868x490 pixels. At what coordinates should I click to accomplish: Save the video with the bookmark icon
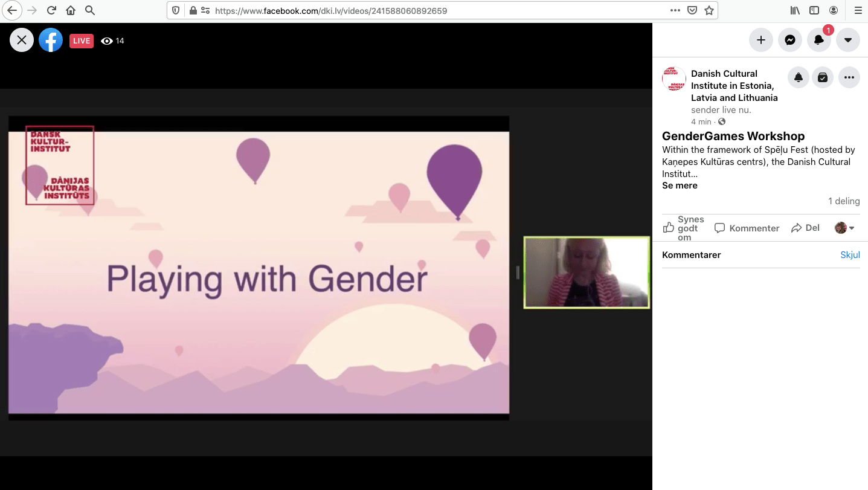(x=822, y=77)
